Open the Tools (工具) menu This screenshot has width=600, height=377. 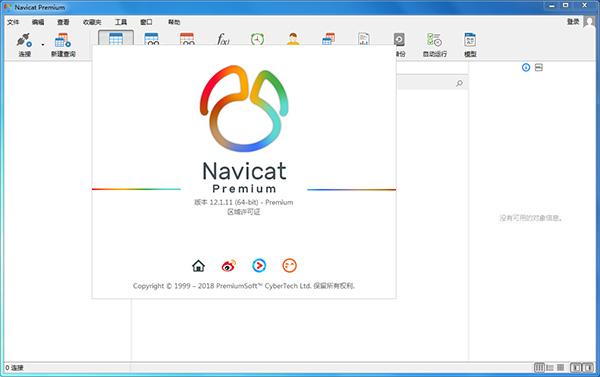121,22
